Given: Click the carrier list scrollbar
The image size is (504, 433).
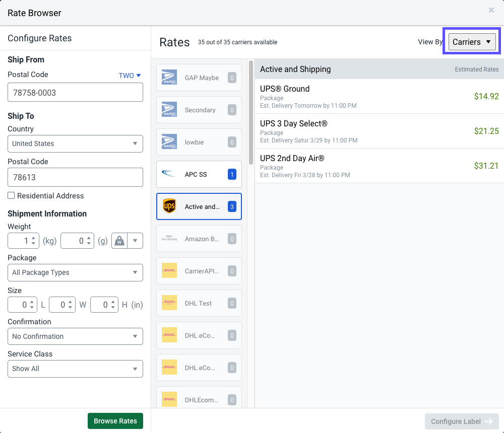Looking at the screenshot, I should (251, 112).
